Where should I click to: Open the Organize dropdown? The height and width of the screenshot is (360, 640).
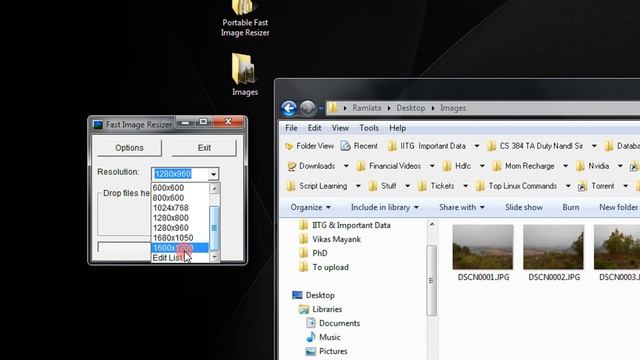310,207
